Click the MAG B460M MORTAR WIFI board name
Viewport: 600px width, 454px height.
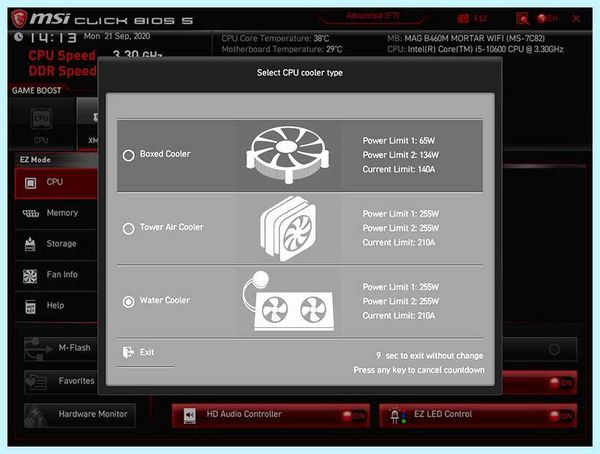tap(475, 38)
